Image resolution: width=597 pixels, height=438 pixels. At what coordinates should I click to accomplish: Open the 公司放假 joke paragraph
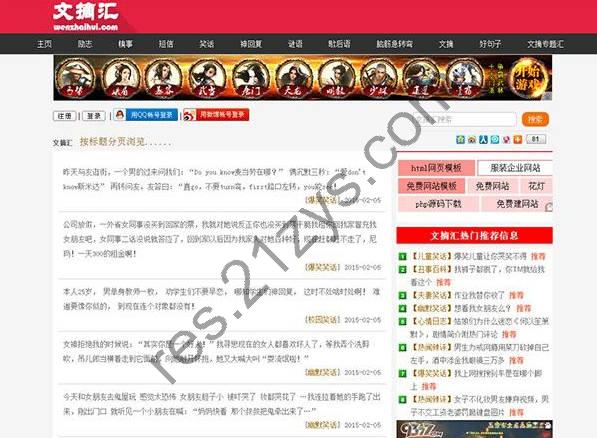[x=220, y=239]
